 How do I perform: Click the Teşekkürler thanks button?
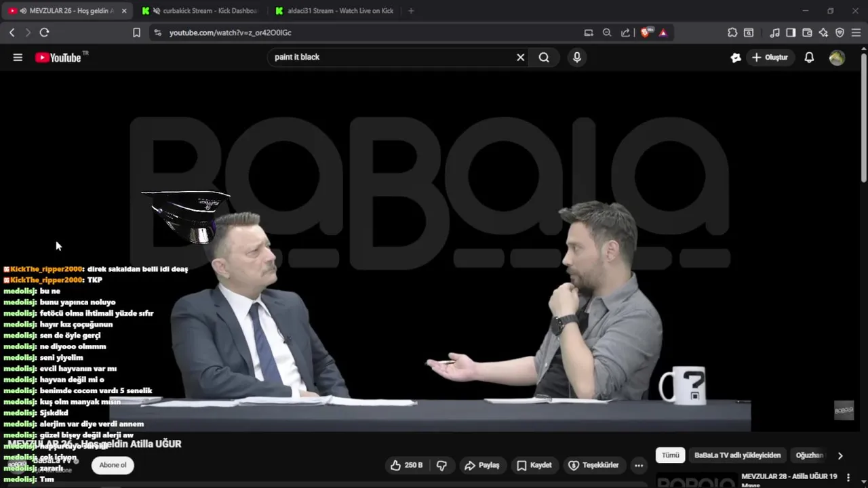coord(593,465)
